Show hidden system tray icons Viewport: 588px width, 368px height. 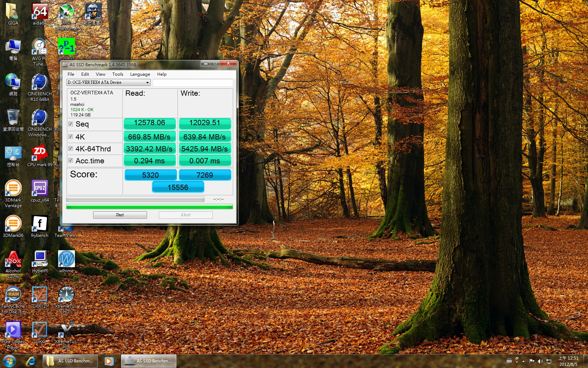[x=523, y=361]
